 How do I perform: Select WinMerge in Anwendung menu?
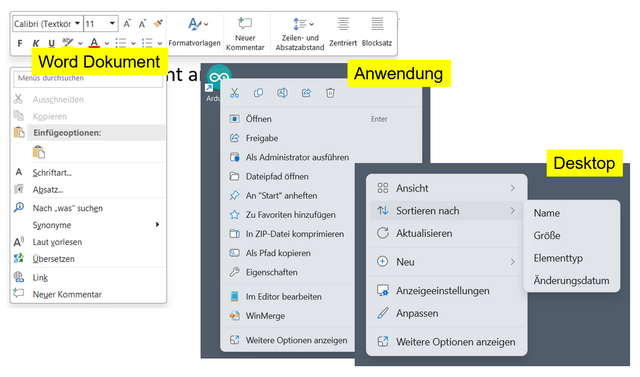(x=265, y=316)
